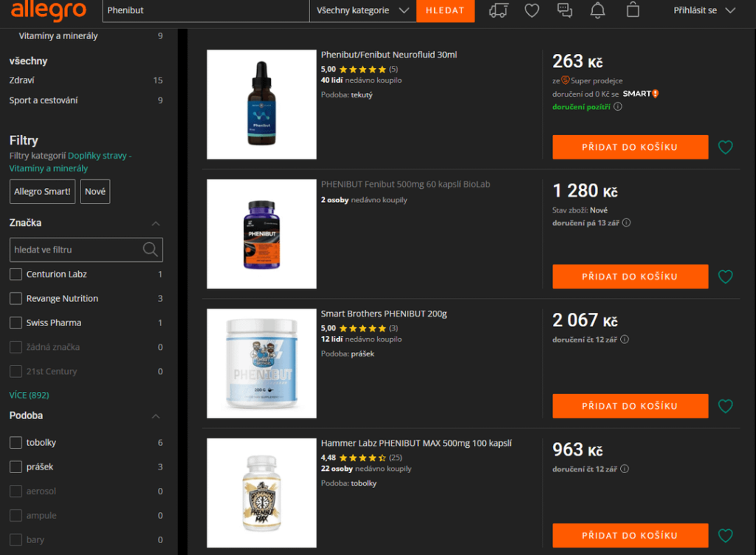Favorite the Phenibut Neurofluid 30ml heart
The image size is (756, 555).
(725, 147)
